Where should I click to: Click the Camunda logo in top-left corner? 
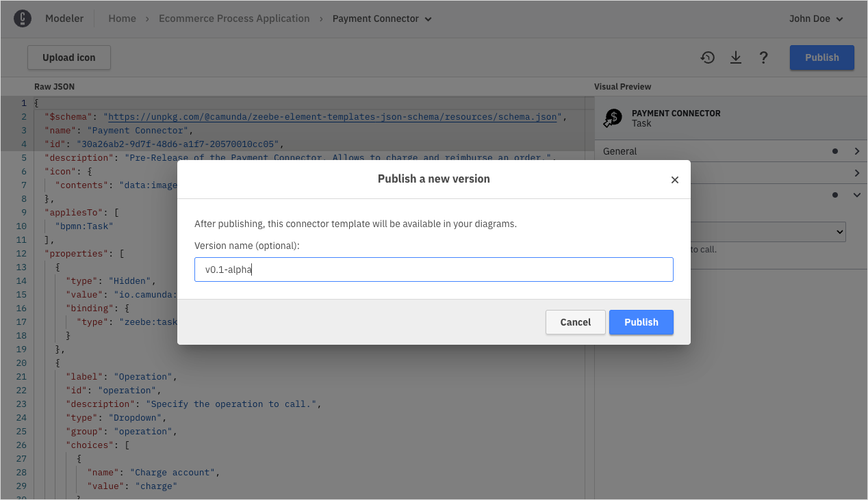(24, 18)
